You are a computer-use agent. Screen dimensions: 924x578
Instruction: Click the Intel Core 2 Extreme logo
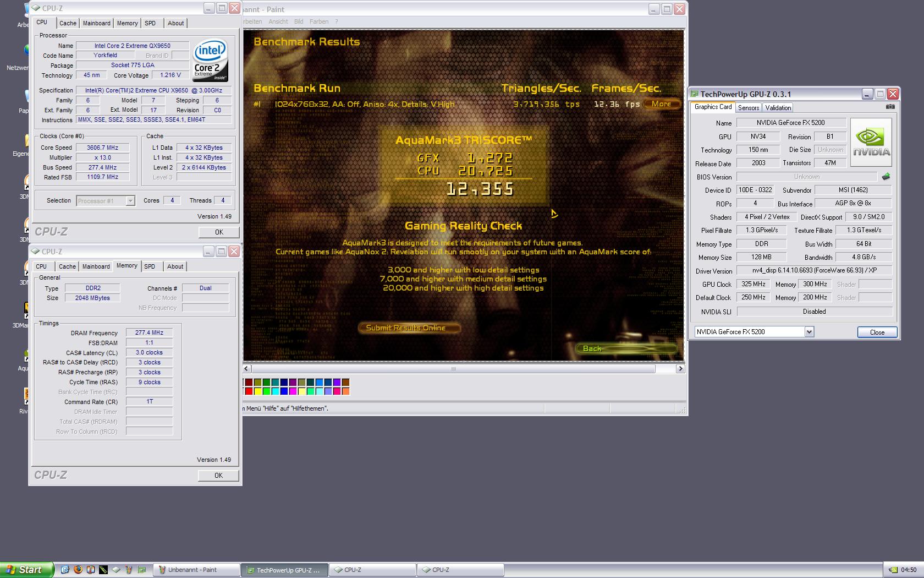pyautogui.click(x=210, y=60)
